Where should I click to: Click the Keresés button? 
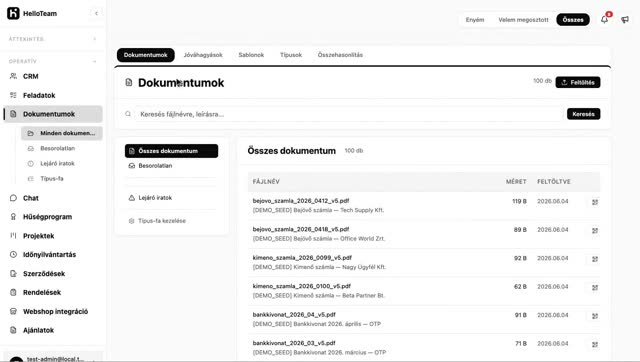(x=583, y=114)
